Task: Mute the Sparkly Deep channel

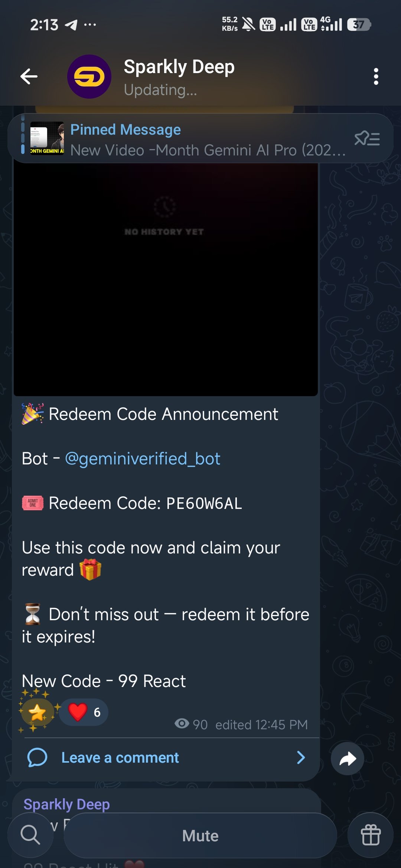Action: (x=200, y=835)
